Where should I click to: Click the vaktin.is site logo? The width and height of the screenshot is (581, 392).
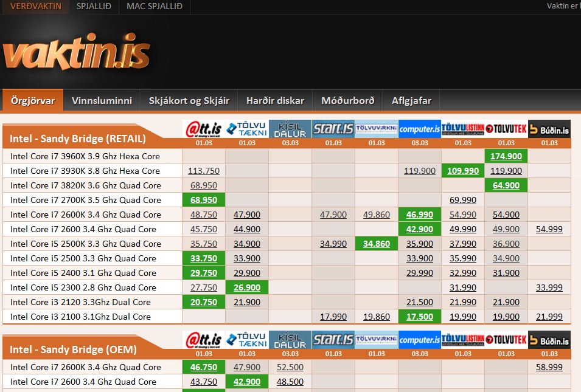click(76, 55)
